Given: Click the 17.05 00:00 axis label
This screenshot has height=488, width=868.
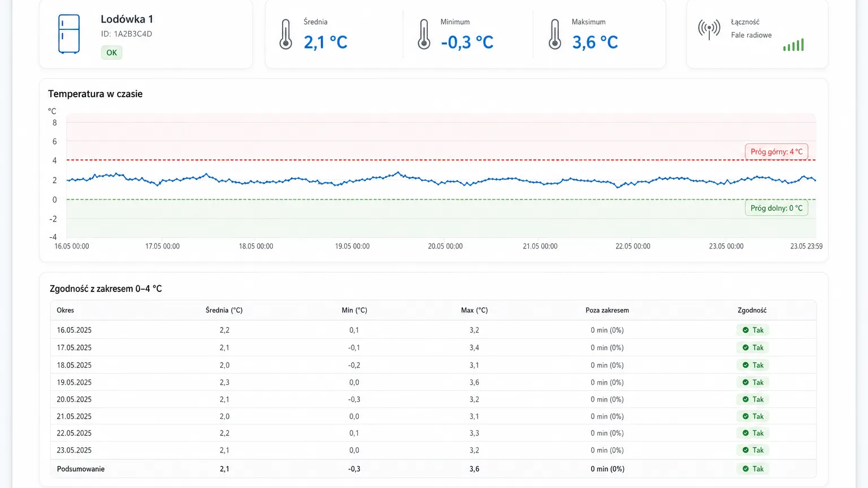Looking at the screenshot, I should (163, 246).
